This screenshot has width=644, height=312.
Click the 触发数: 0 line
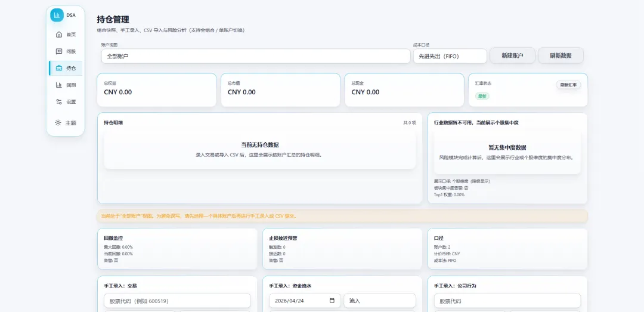click(x=277, y=247)
